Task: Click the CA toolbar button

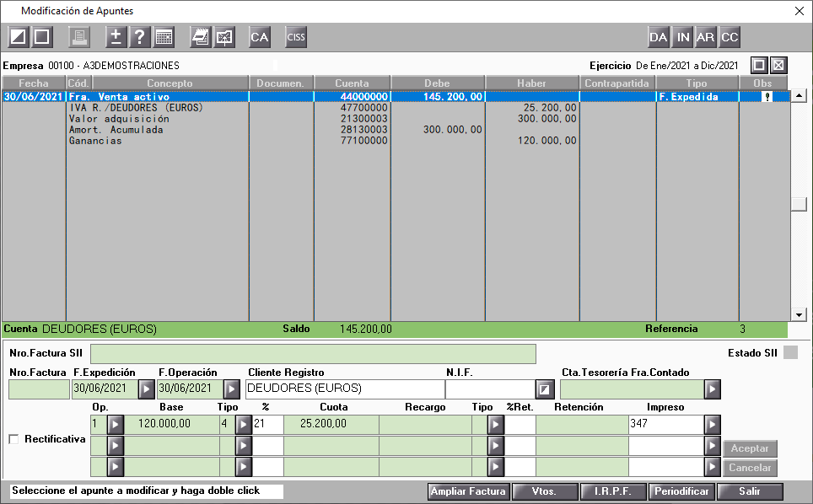Action: [x=260, y=37]
